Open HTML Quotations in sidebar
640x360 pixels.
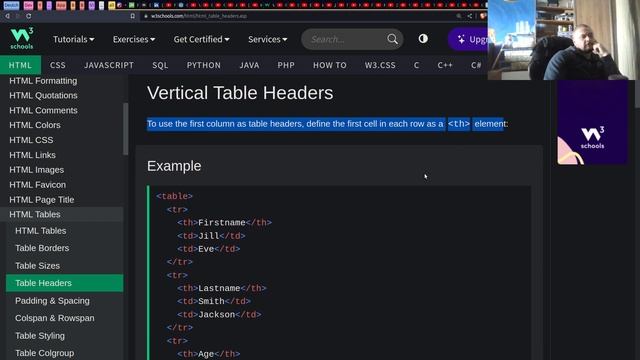(43, 96)
